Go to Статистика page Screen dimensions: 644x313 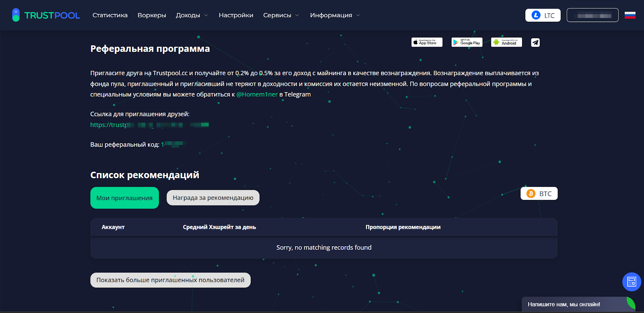[110, 15]
